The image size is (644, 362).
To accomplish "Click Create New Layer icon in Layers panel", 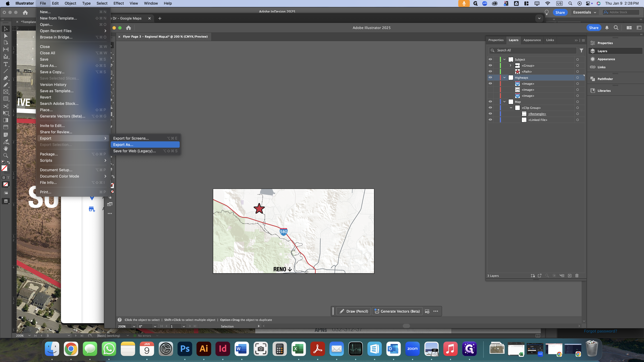I will [570, 276].
